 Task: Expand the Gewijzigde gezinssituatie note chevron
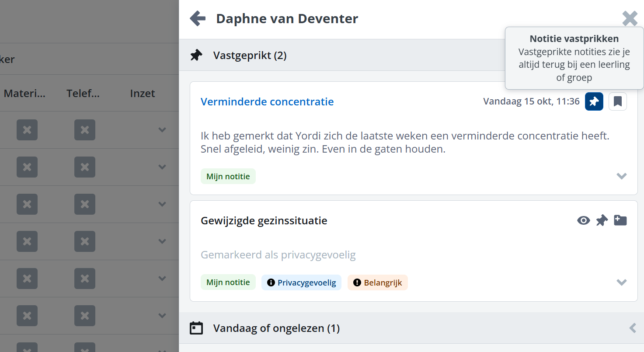click(x=621, y=282)
